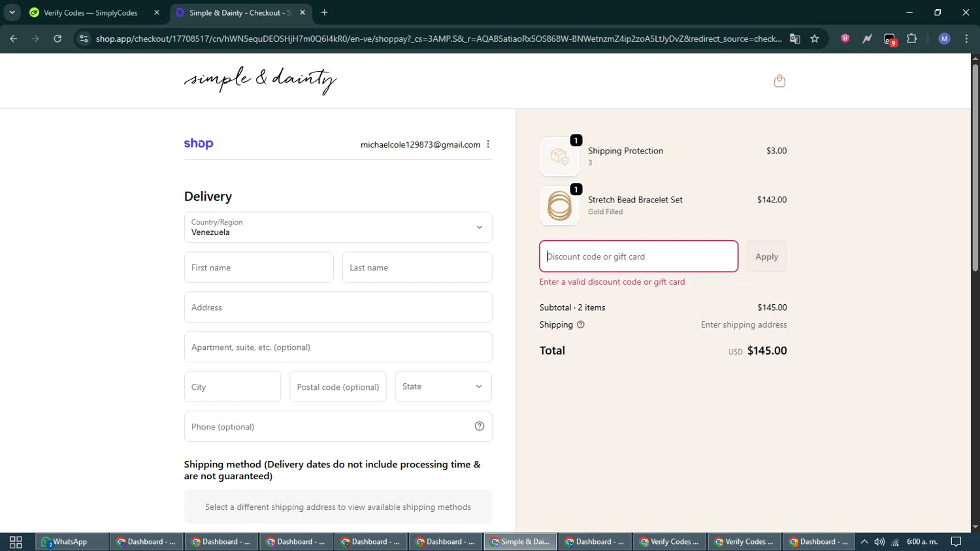
Task: Go back to the previous page
Action: pyautogui.click(x=14, y=39)
